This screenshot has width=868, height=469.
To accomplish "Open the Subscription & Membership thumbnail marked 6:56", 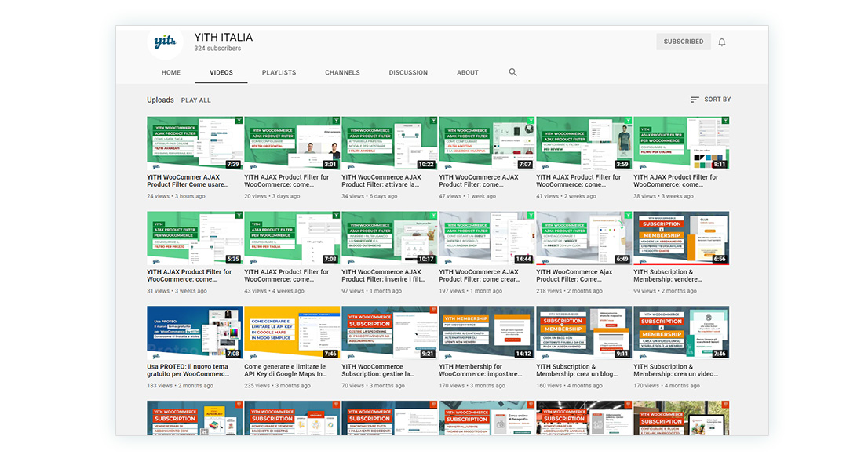I will point(681,238).
